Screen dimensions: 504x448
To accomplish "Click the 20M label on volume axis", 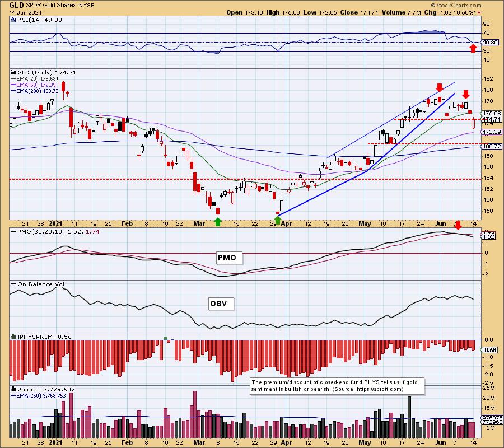I will point(489,398).
